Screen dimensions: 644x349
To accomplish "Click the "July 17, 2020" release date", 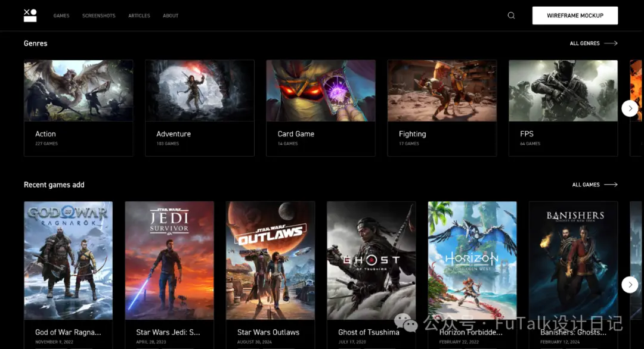I will coord(352,342).
